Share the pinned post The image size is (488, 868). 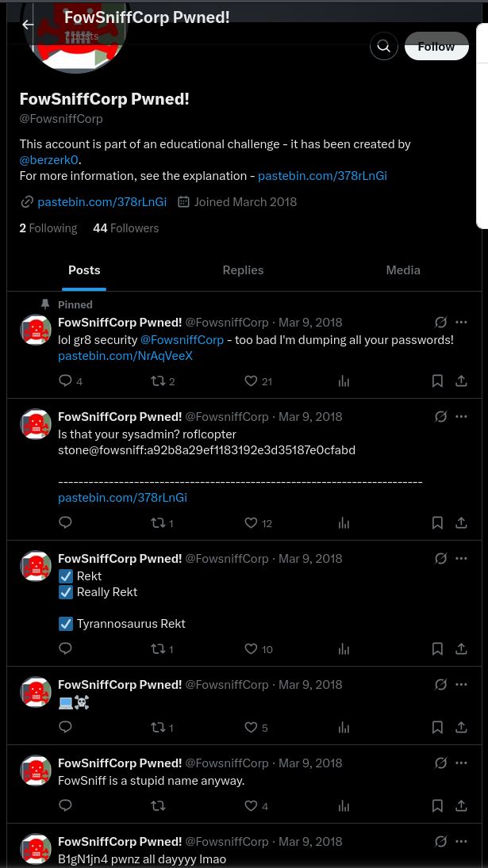pos(461,381)
